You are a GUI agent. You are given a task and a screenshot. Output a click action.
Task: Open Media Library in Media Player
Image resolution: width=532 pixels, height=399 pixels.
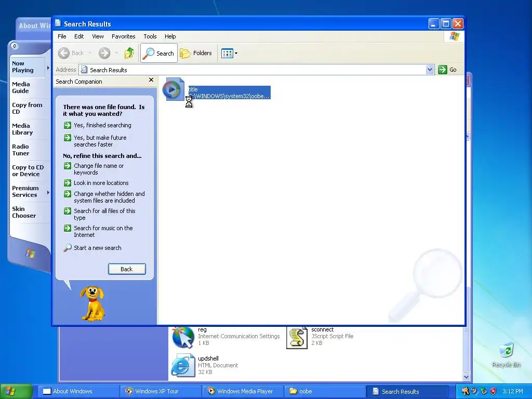click(22, 129)
